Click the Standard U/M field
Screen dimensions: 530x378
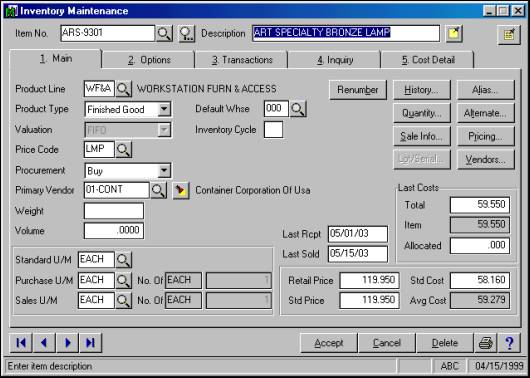(96, 260)
